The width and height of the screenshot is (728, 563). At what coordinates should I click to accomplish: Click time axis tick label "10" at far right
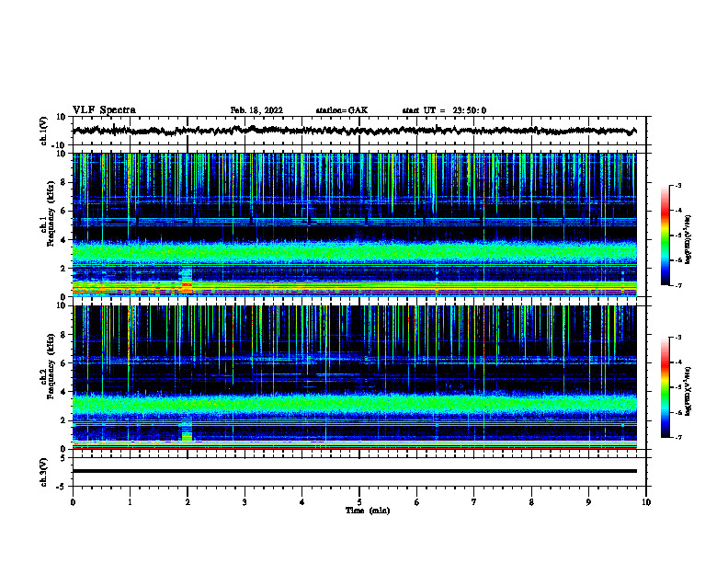[x=646, y=502]
